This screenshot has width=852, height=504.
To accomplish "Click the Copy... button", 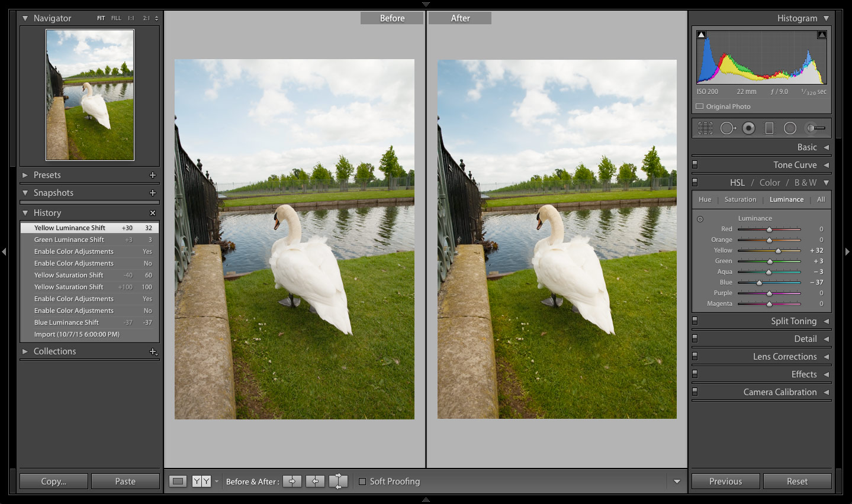I will click(x=53, y=481).
